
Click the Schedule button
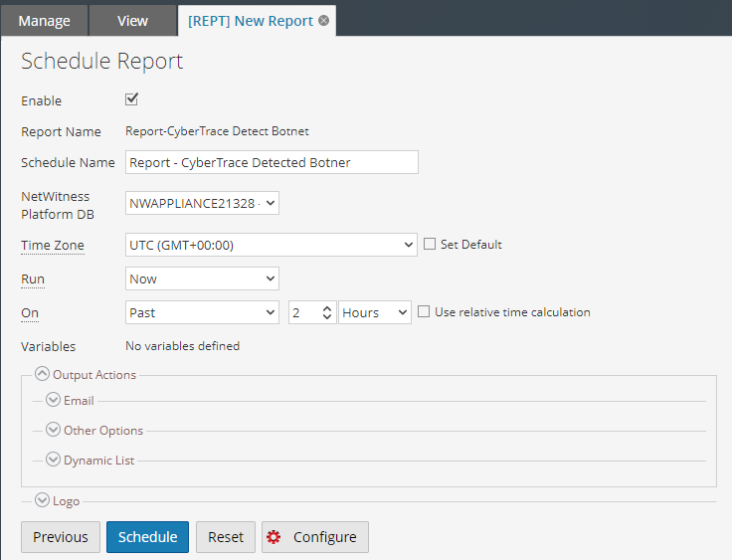pos(147,537)
